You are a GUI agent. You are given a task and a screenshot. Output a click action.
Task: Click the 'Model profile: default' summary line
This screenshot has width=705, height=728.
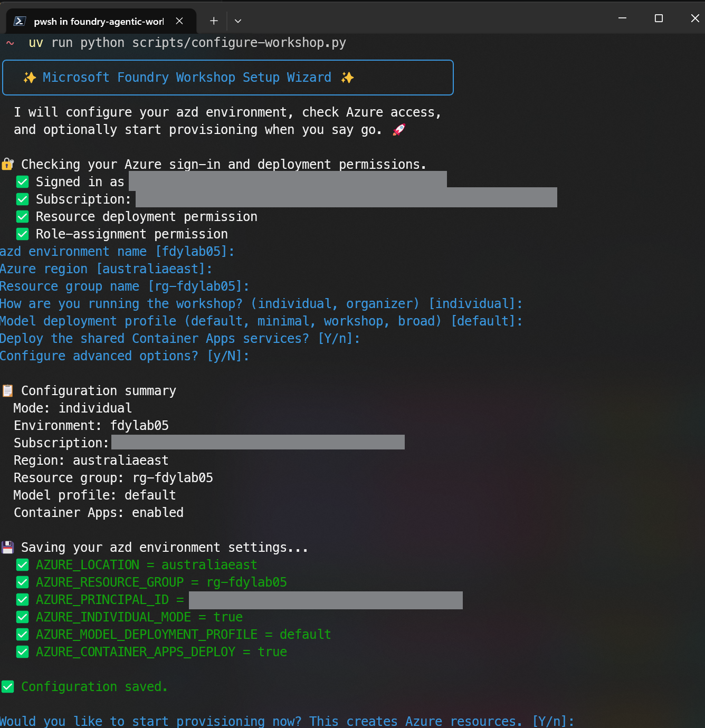95,495
